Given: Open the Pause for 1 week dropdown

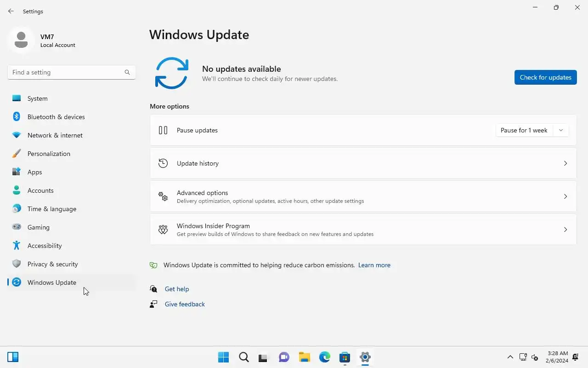Looking at the screenshot, I should point(561,130).
